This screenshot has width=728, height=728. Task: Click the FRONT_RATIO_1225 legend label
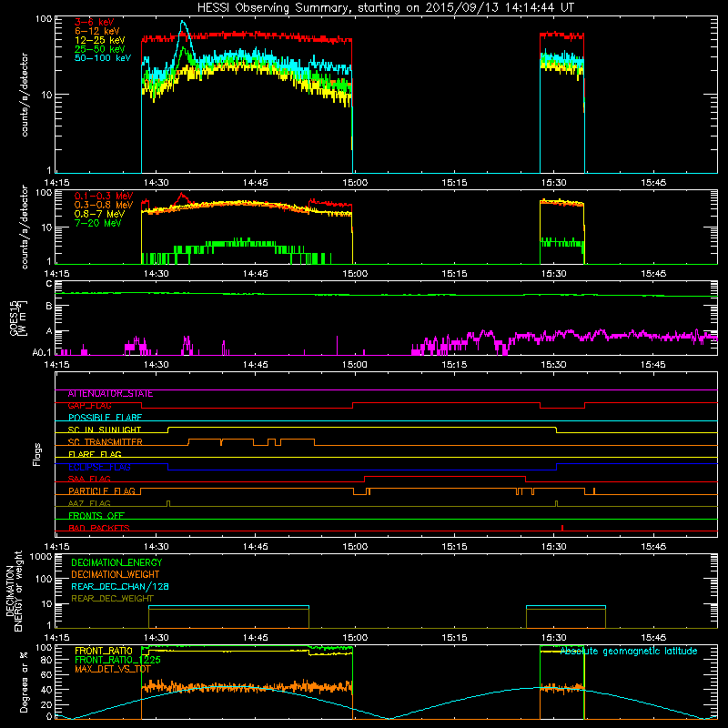117,660
